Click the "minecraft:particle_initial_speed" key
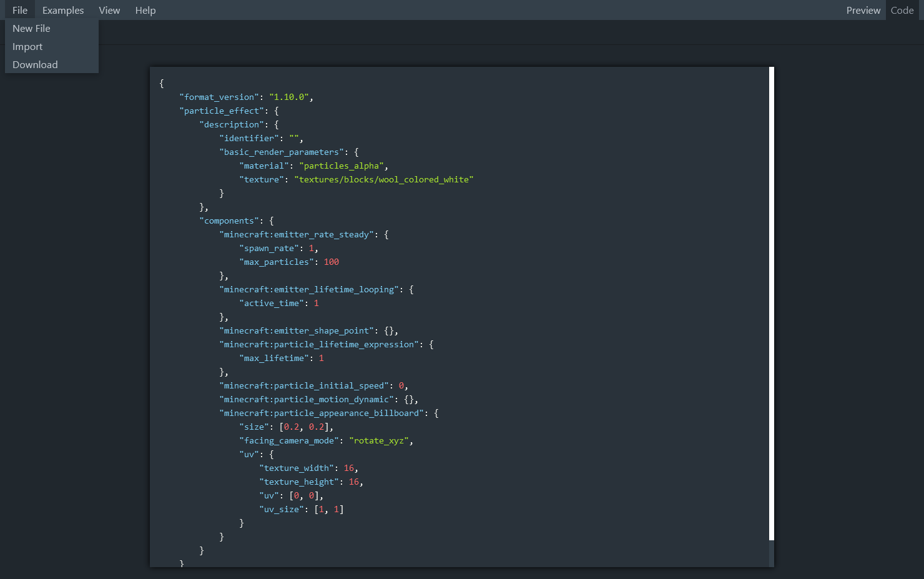Screen dimensions: 924x579 (x=304, y=385)
